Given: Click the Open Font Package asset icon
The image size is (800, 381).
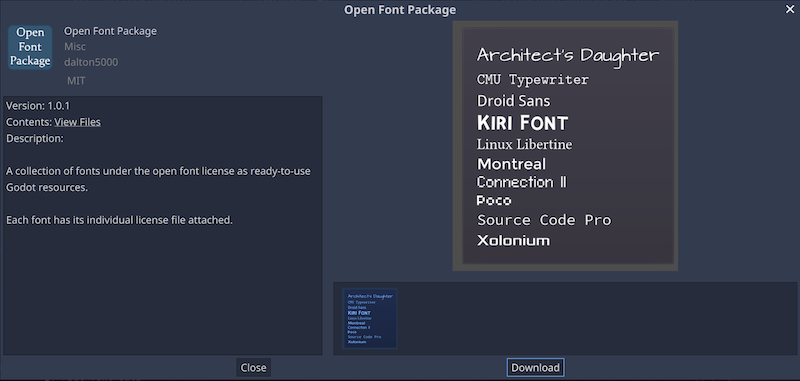Looking at the screenshot, I should (x=30, y=47).
